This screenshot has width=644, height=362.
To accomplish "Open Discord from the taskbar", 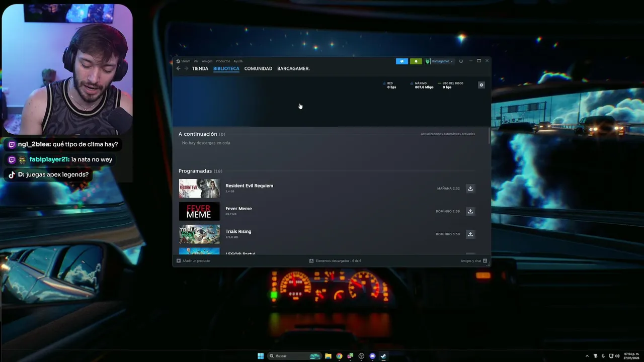I will (372, 356).
